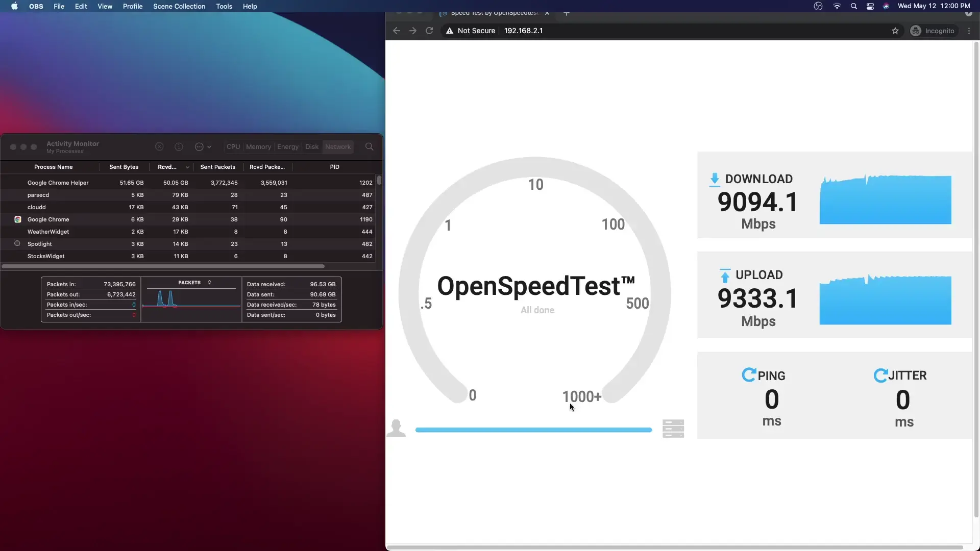Image resolution: width=980 pixels, height=551 pixels.
Task: Click the user icon beside progress bar
Action: pyautogui.click(x=396, y=429)
